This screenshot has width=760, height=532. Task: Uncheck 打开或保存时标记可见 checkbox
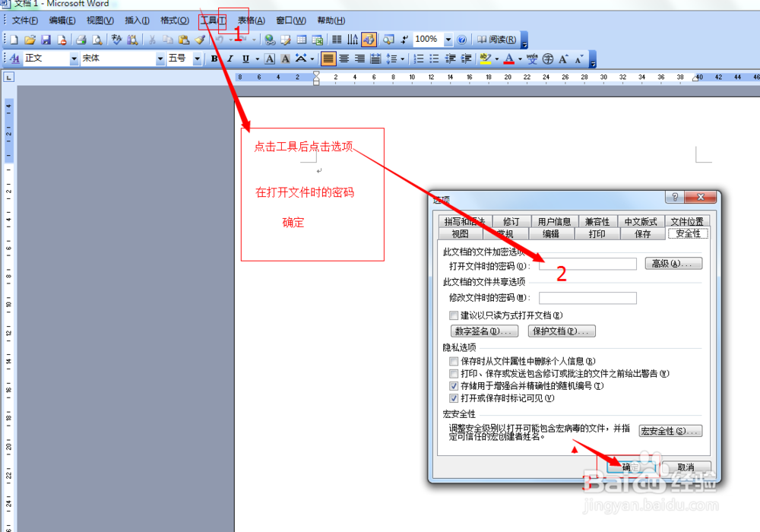pos(454,398)
